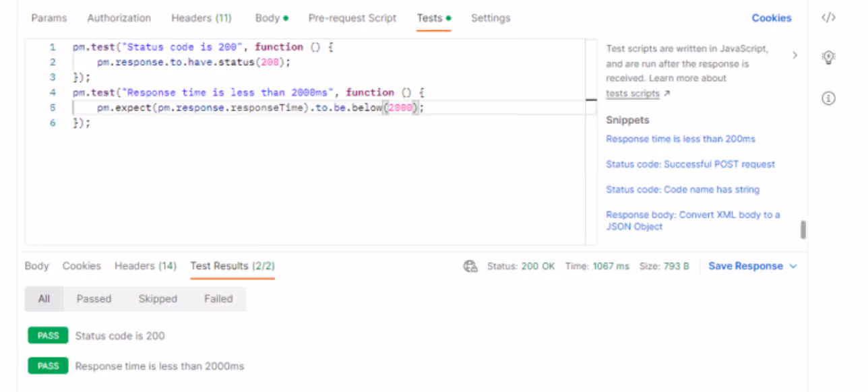Click line number 1 in editor gutter
This screenshot has height=392, width=868.
53,47
